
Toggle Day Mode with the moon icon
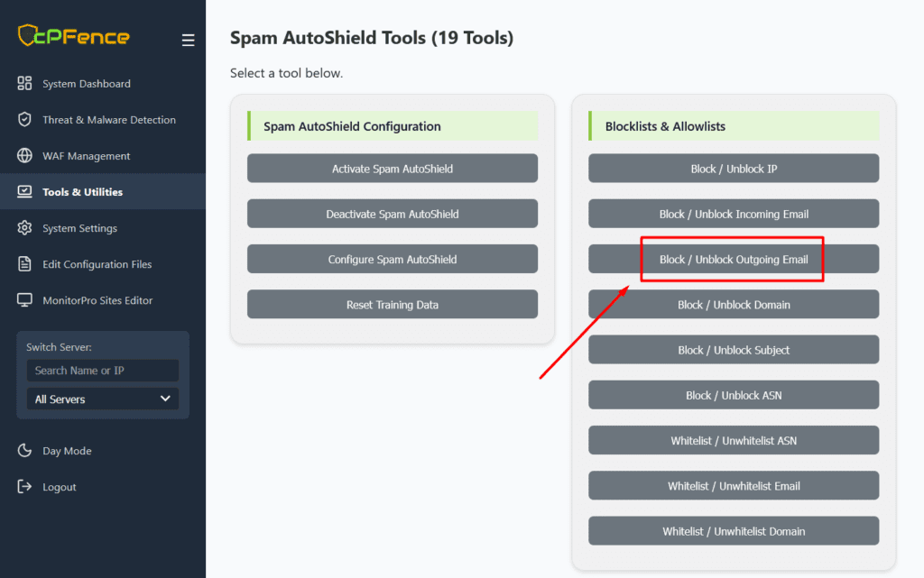click(x=25, y=451)
